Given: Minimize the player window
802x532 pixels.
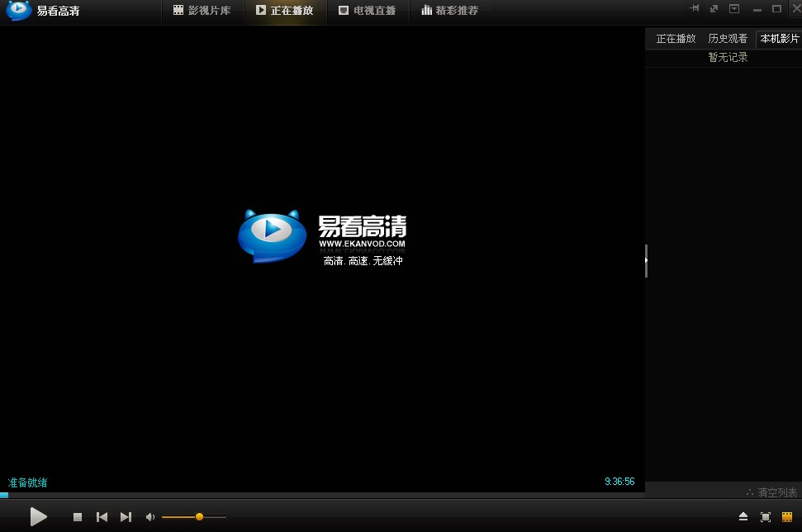Looking at the screenshot, I should coord(757,9).
